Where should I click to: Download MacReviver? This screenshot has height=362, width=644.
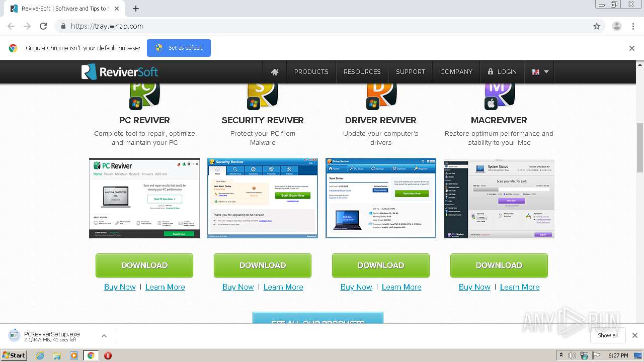point(499,265)
